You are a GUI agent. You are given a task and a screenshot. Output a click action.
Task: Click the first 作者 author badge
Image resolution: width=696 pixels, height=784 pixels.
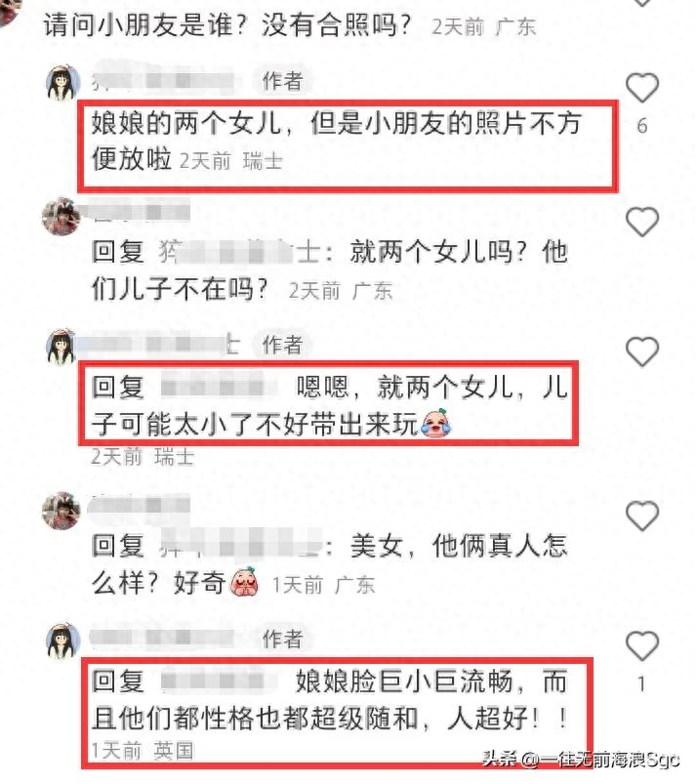tap(283, 81)
